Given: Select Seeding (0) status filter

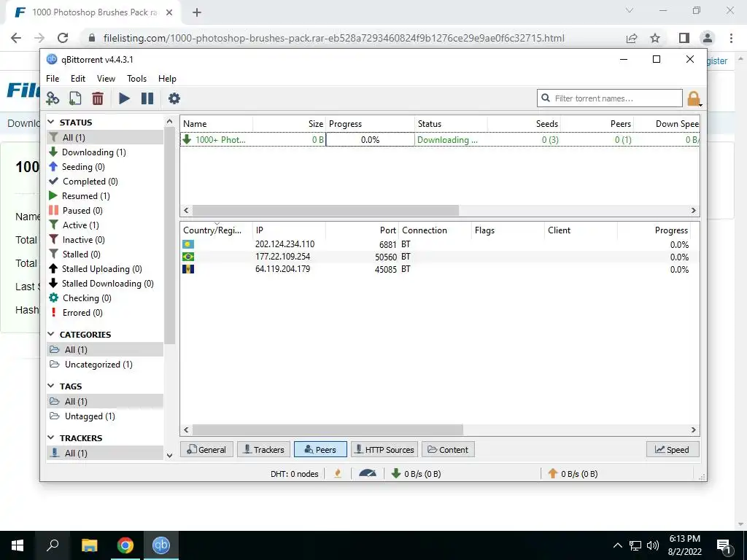Looking at the screenshot, I should (x=105, y=167).
